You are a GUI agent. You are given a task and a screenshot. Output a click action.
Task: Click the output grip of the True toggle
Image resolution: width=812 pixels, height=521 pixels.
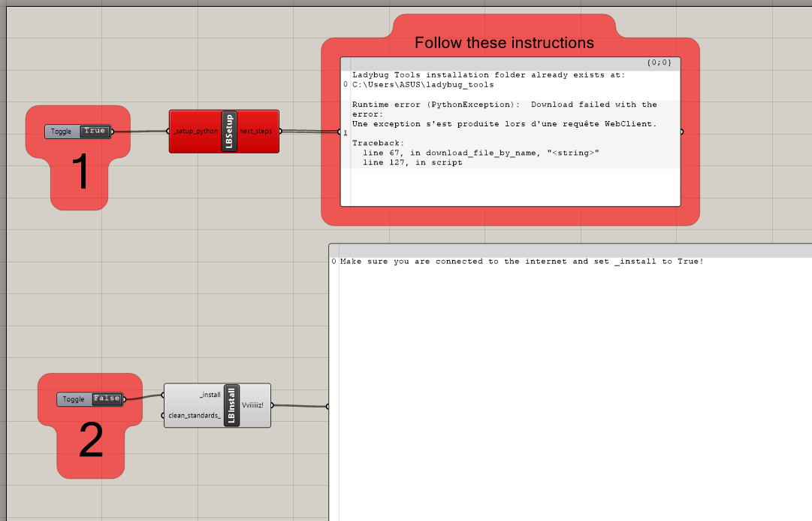(113, 132)
